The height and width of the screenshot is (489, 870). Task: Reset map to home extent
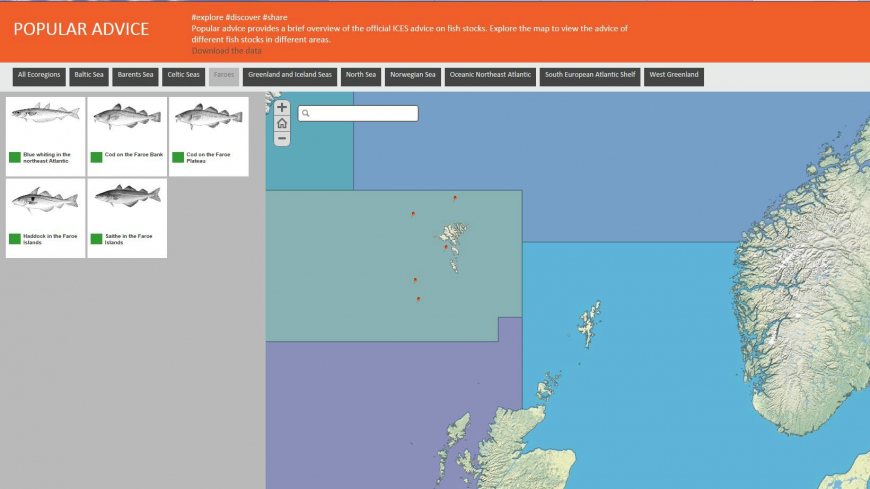282,123
